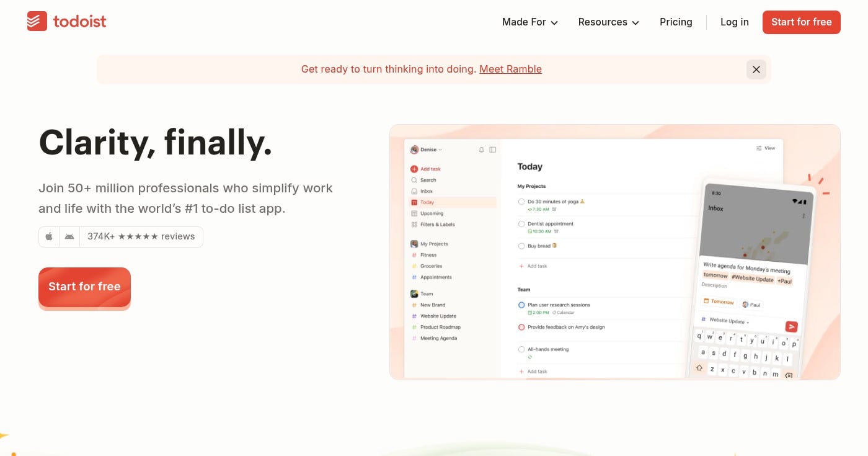The image size is (868, 456).
Task: Open the Website Update project dropdown on phone
Action: click(725, 321)
